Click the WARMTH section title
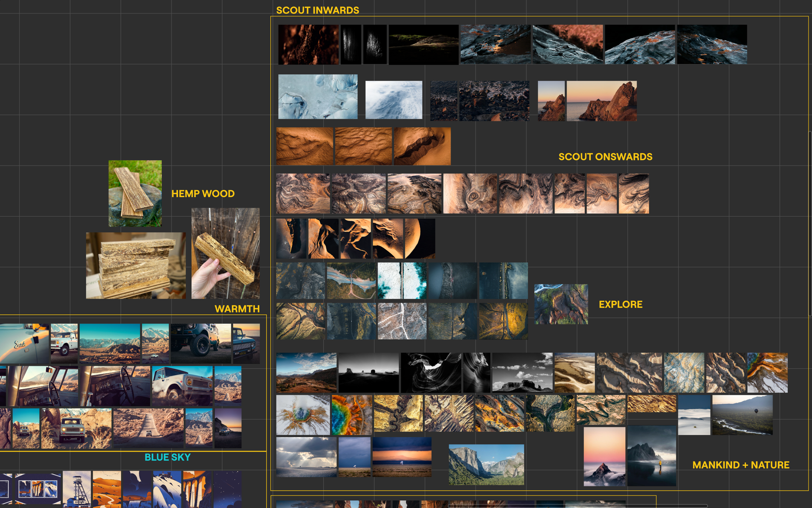812x508 pixels. click(237, 309)
